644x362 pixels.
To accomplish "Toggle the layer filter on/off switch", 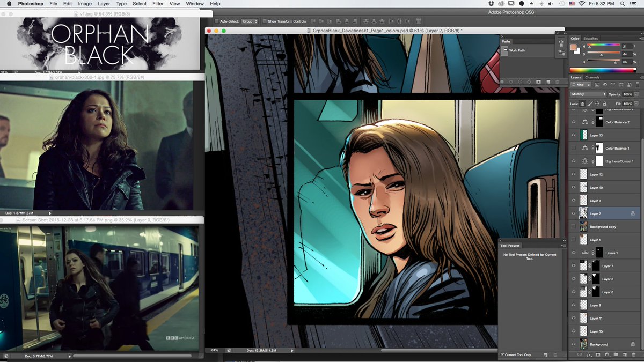I will pos(637,85).
